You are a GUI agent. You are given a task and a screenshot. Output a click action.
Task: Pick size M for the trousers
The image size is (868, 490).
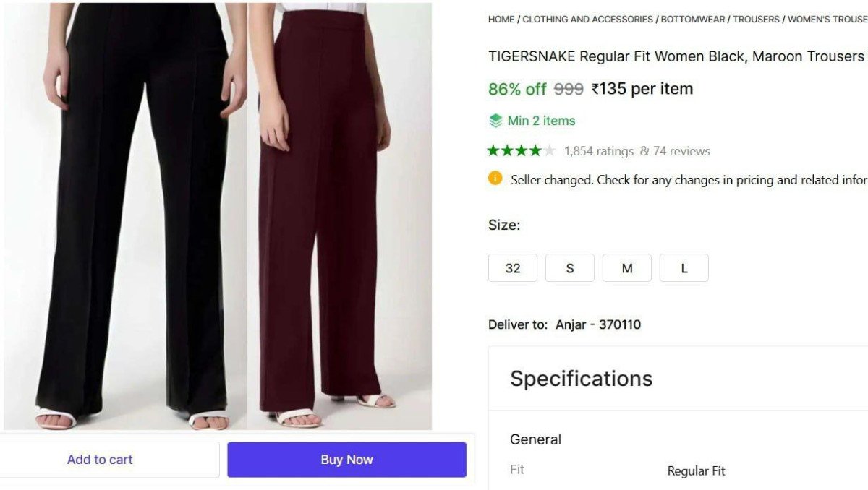[x=627, y=268]
